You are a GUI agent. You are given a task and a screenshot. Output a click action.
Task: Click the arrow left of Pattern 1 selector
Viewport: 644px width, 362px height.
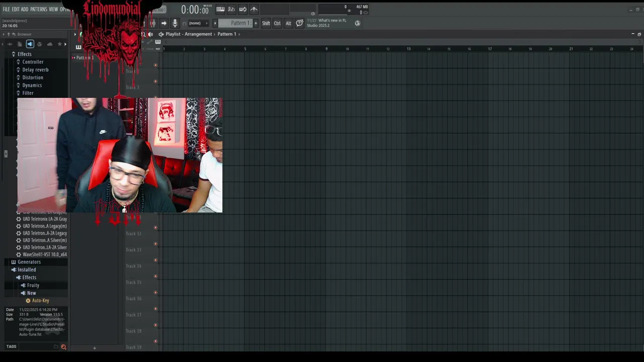(215, 23)
